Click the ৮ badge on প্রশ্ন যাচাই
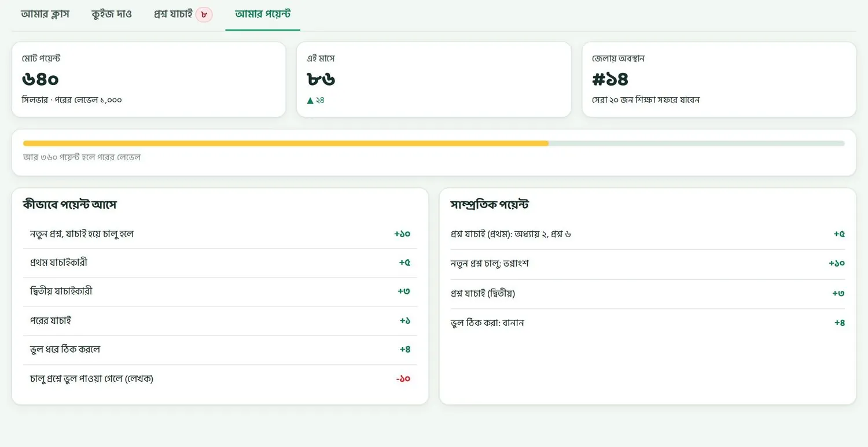Screen dimensions: 868x447 [204, 14]
